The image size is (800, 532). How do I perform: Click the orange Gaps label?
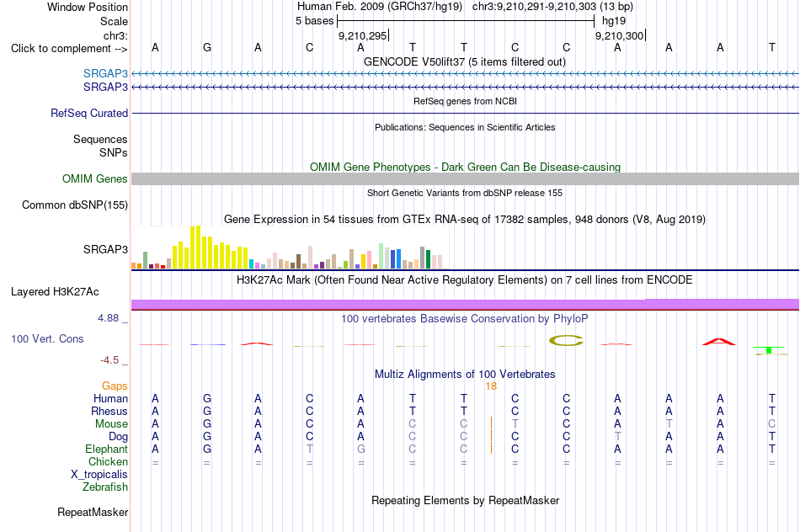tap(115, 386)
